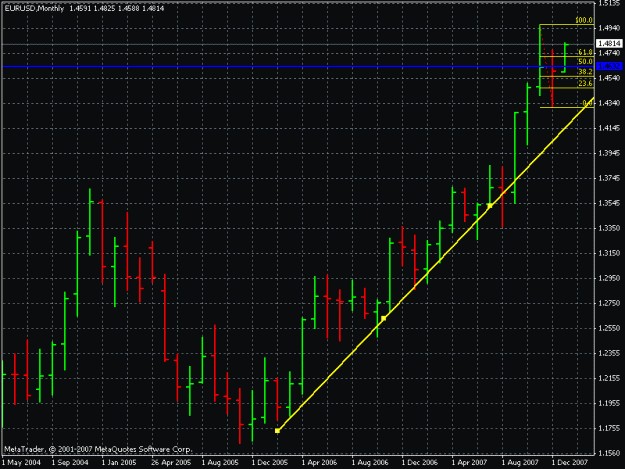Click the 1.3150 price scale value

click(609, 253)
